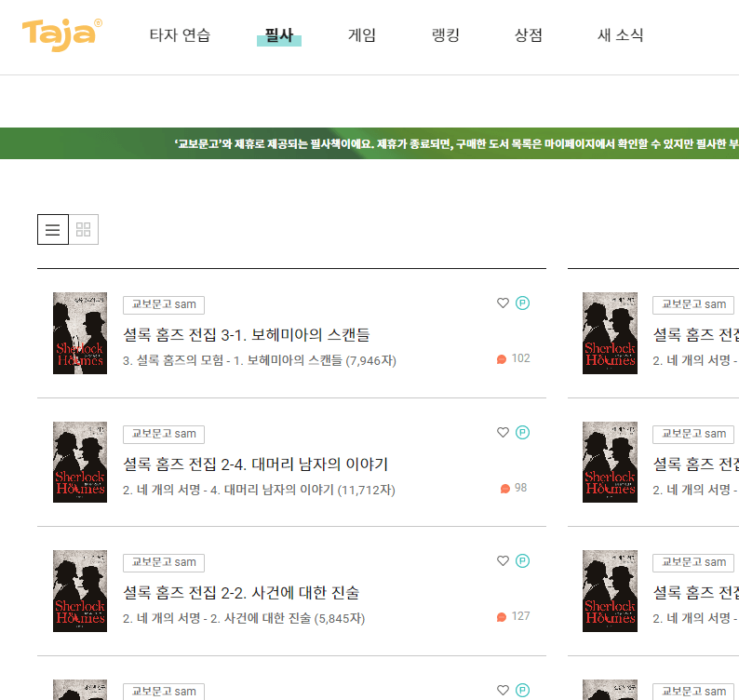Click subtitle text with (5,845자)
Screen dimensions: 739x700
[x=244, y=618]
